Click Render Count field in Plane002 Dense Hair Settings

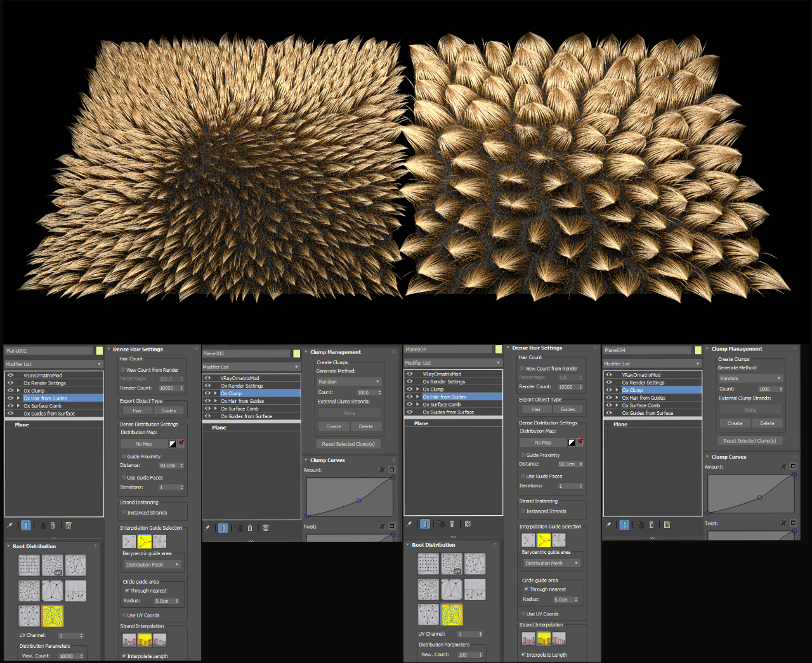click(x=167, y=388)
